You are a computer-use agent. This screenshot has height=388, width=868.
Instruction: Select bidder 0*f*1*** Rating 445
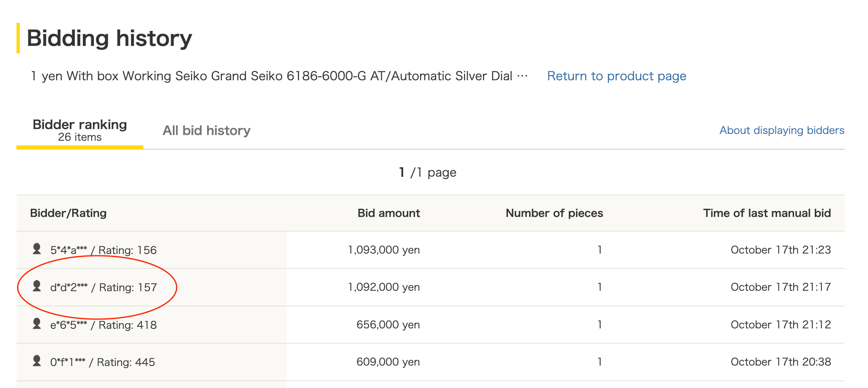click(x=103, y=362)
